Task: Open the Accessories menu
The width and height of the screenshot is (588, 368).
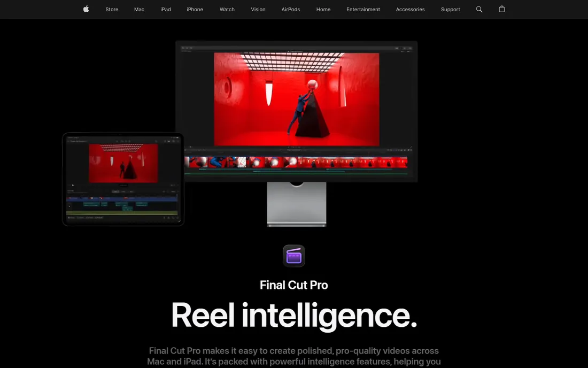Action: [x=410, y=10]
